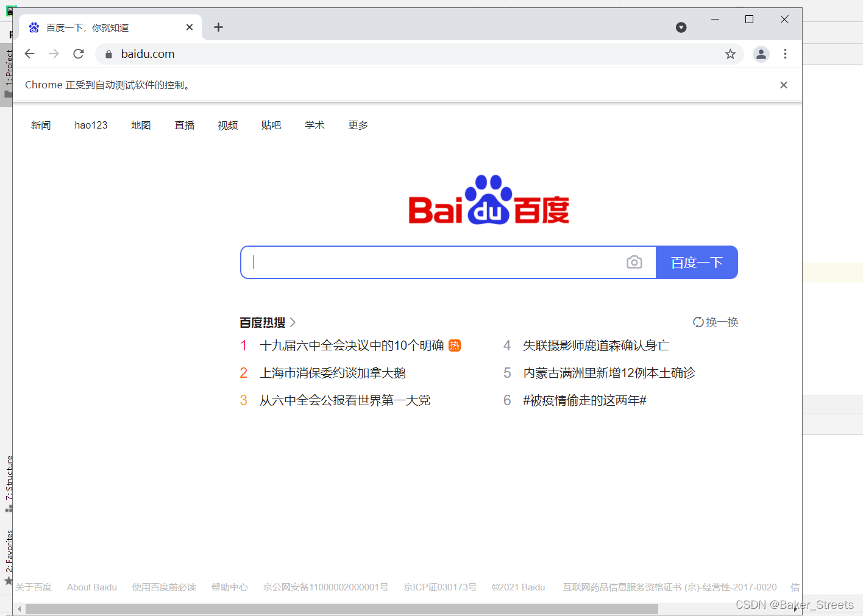
Task: Click the ©2021 Baidu footer text
Action: click(519, 587)
